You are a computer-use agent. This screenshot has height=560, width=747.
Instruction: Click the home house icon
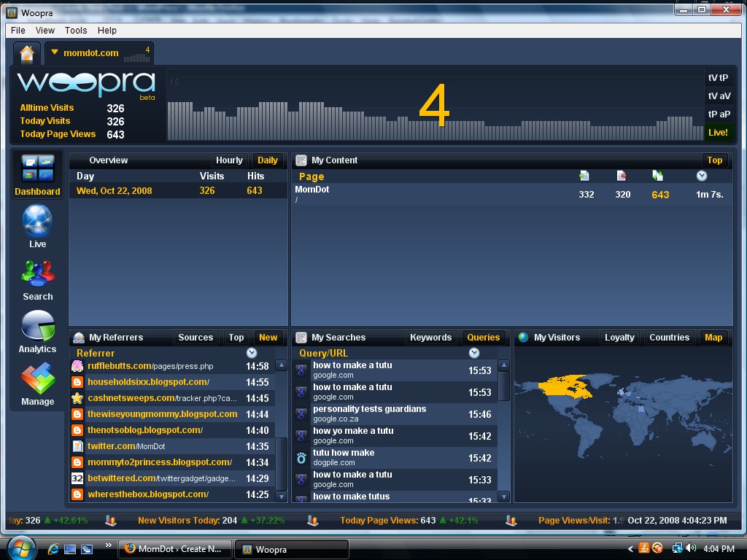point(27,53)
